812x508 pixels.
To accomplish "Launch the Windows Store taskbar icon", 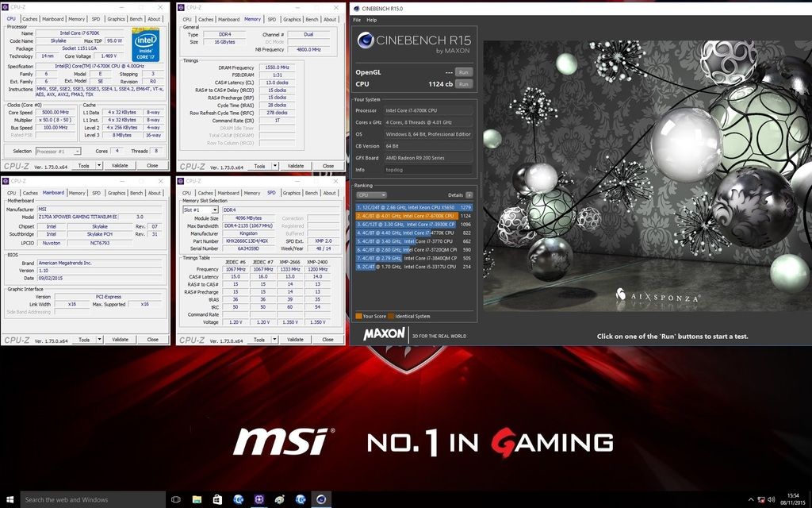I will (217, 499).
